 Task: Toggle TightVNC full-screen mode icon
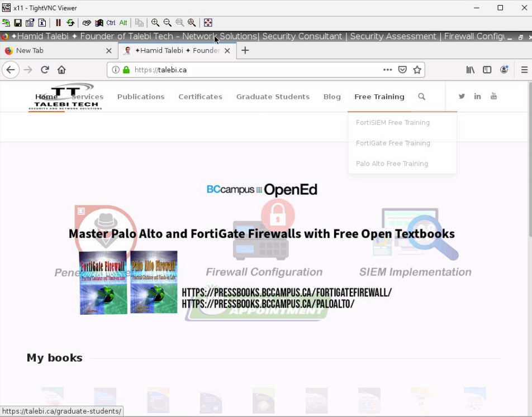pos(208,23)
